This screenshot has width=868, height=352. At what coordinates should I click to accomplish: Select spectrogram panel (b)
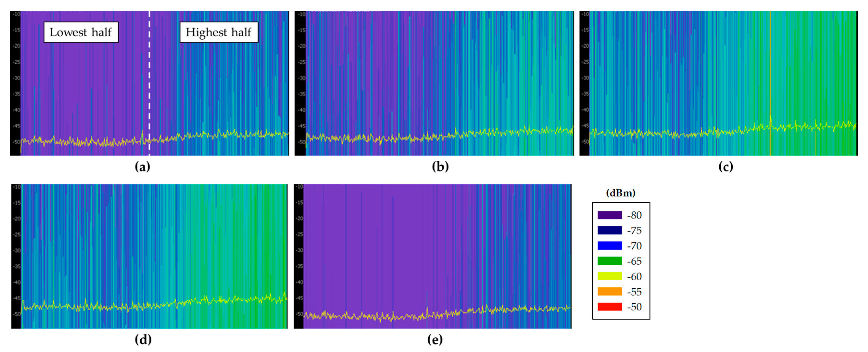(x=434, y=84)
